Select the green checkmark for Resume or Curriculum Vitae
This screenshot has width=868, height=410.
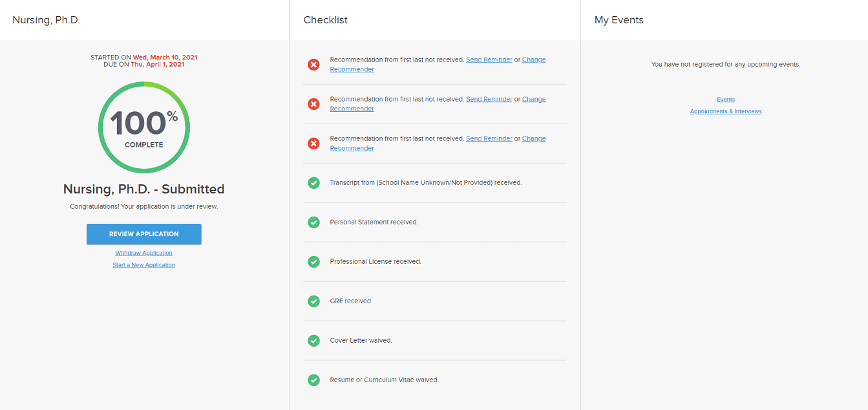[x=313, y=380]
